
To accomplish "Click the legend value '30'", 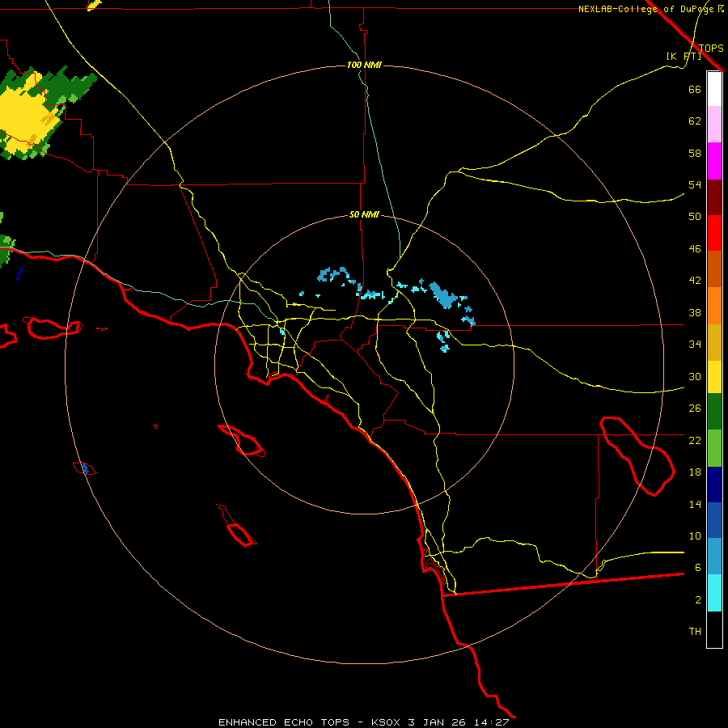I will (x=695, y=376).
